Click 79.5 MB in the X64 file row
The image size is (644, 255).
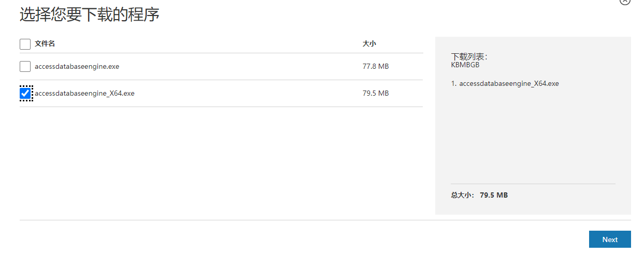[x=375, y=94]
